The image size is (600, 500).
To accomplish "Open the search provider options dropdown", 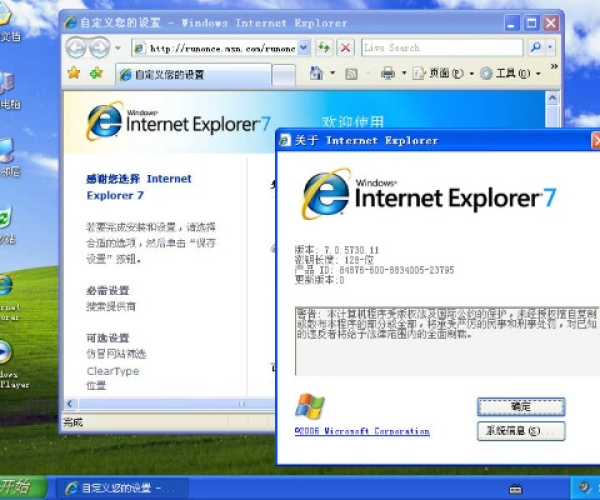I will 550,47.
